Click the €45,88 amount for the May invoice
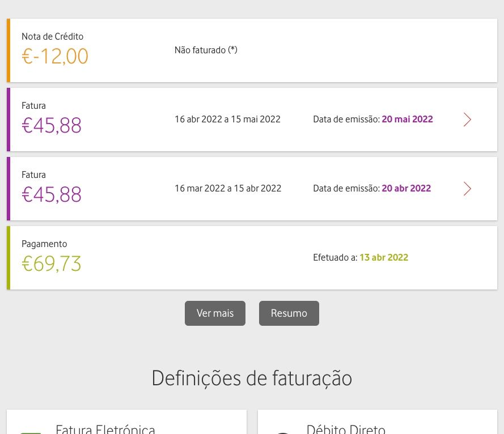 52,126
